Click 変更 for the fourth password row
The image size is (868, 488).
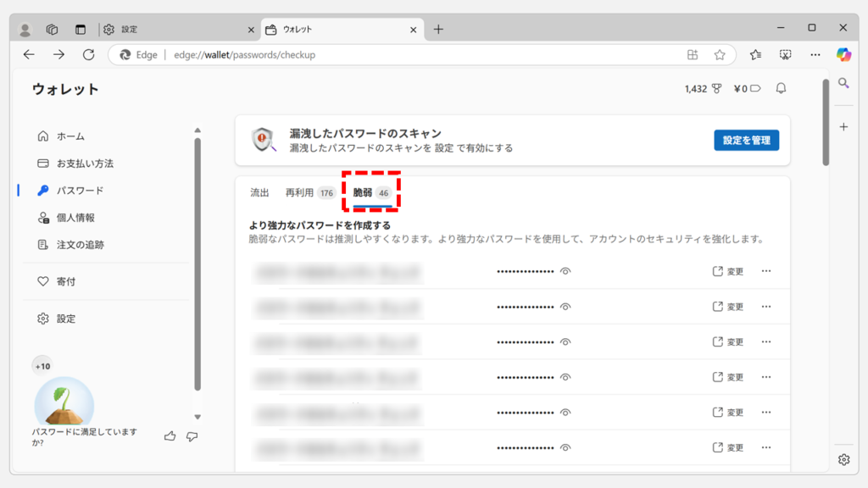pos(728,377)
